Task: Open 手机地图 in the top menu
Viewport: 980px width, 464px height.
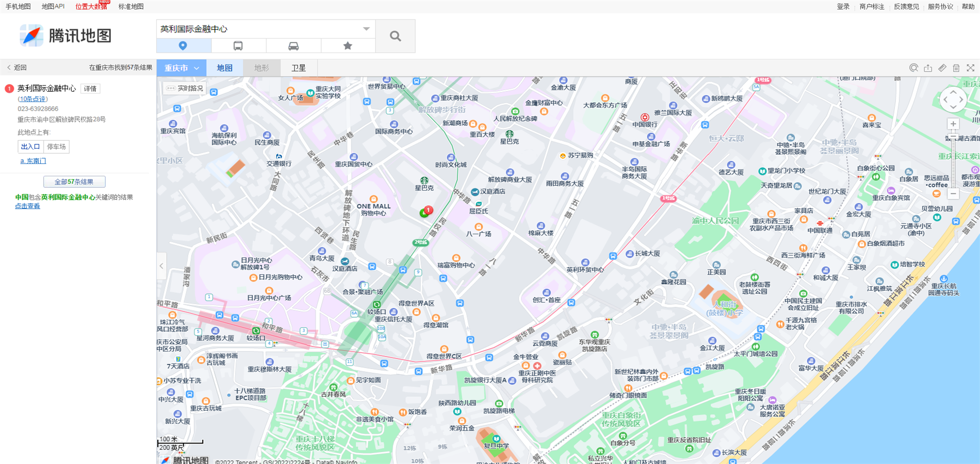Action: coord(18,7)
